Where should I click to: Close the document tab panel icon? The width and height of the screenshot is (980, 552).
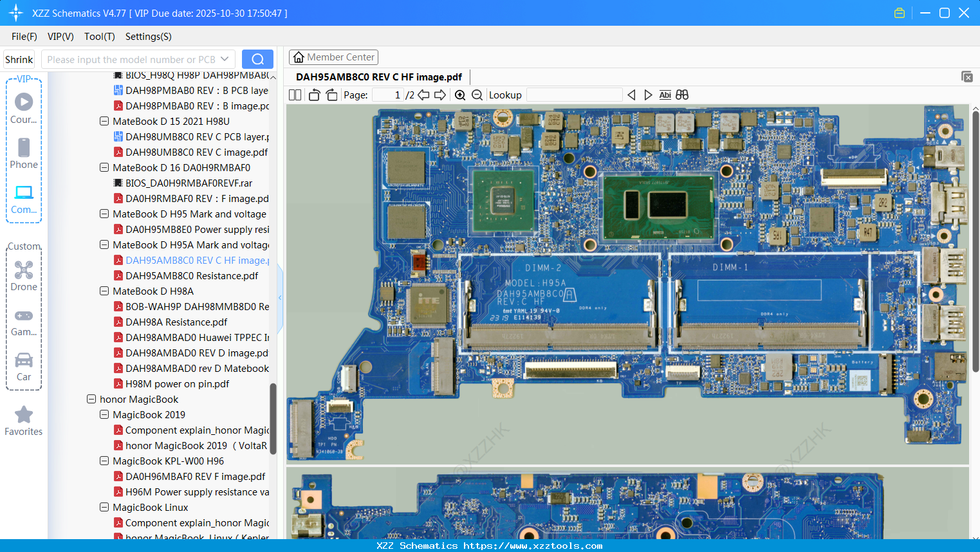967,77
